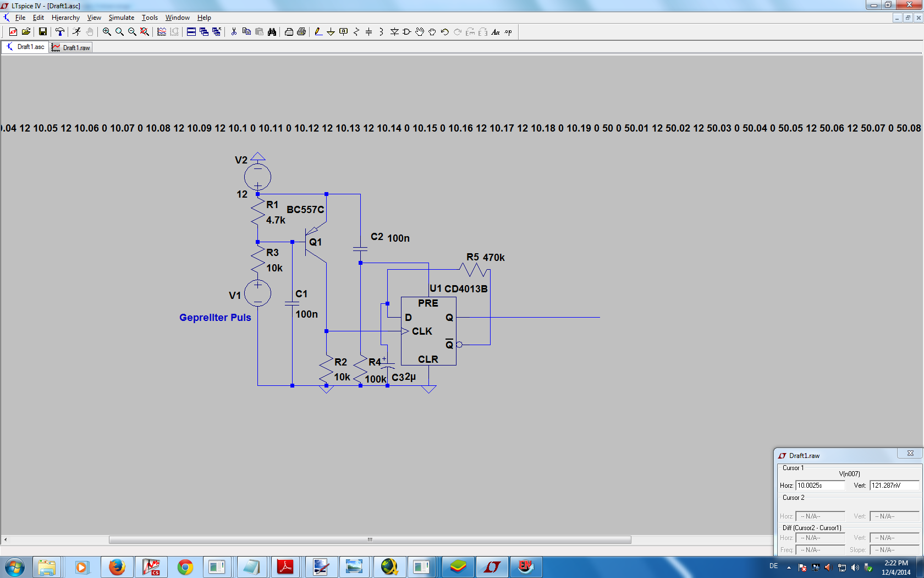Open the Component picker gate icon
Viewport: 924px width, 578px height.
tap(407, 32)
